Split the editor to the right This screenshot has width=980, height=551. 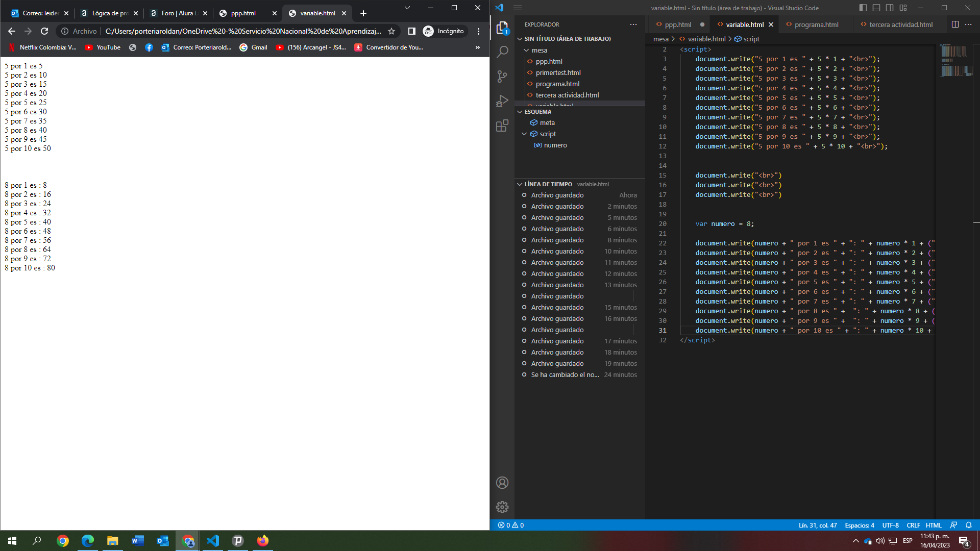tap(955, 24)
